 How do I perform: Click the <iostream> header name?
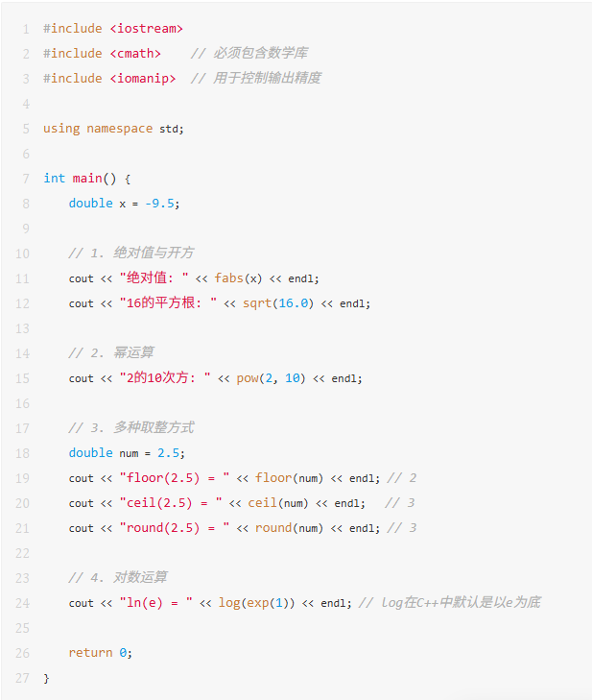pos(146,29)
